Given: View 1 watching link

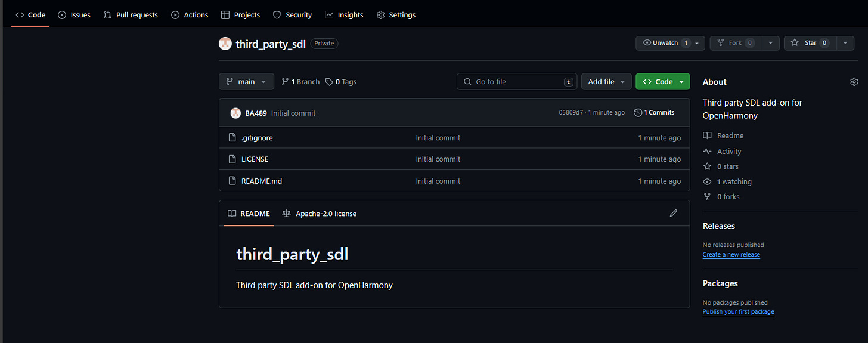Looking at the screenshot, I should pyautogui.click(x=727, y=181).
